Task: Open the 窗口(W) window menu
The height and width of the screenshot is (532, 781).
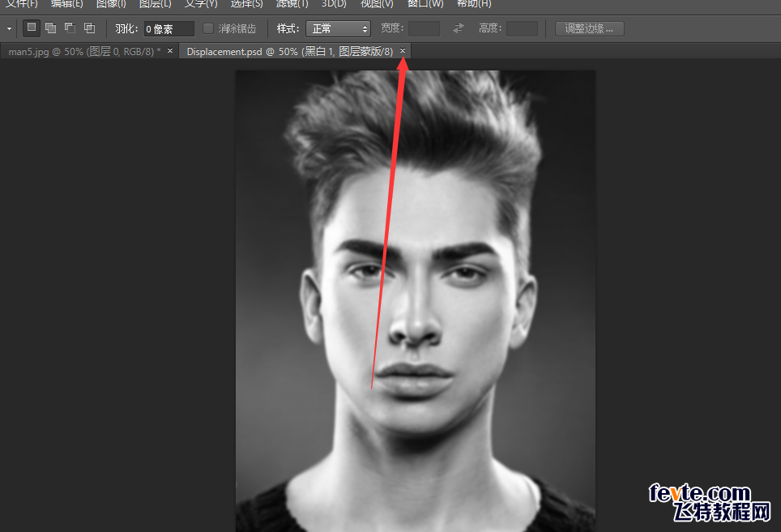Action: pyautogui.click(x=425, y=4)
